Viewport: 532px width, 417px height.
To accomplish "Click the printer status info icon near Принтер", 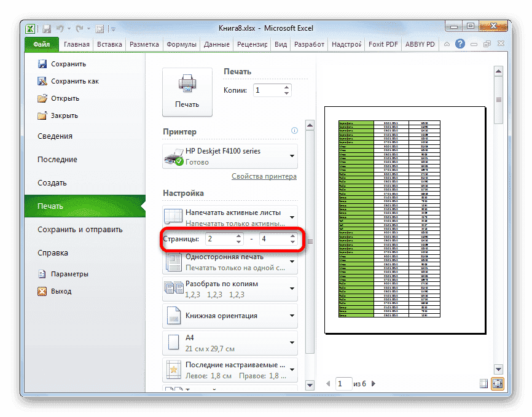I will coord(294,131).
